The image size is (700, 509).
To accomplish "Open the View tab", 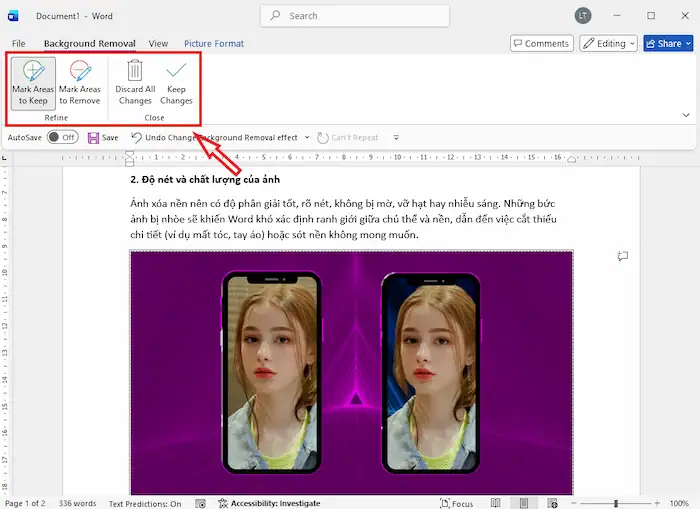I will coord(158,43).
